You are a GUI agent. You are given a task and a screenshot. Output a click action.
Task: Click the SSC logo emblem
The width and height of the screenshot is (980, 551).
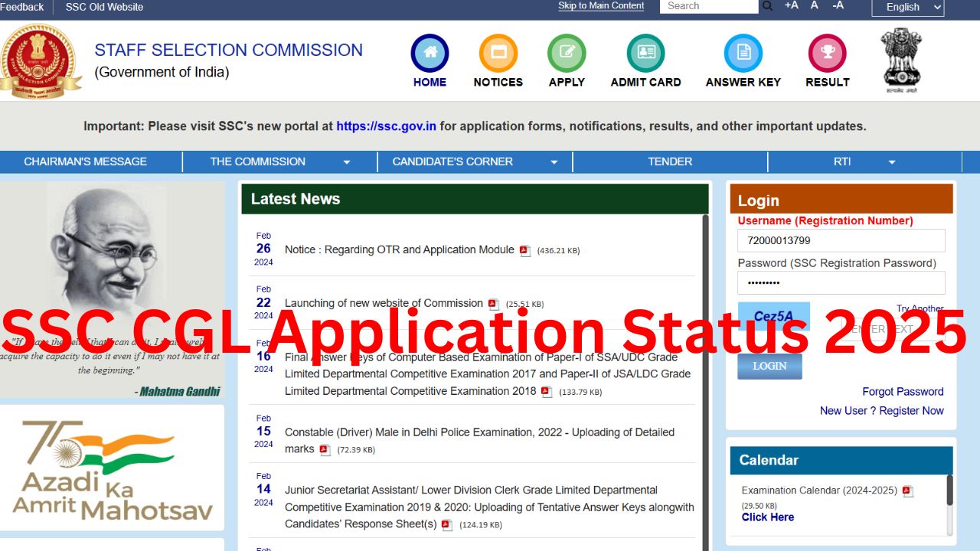click(40, 61)
